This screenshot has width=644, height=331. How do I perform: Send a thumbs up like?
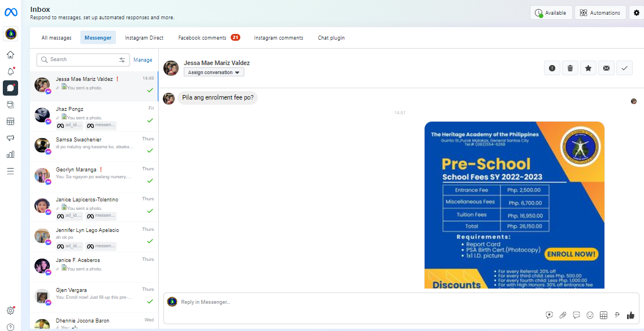[630, 315]
